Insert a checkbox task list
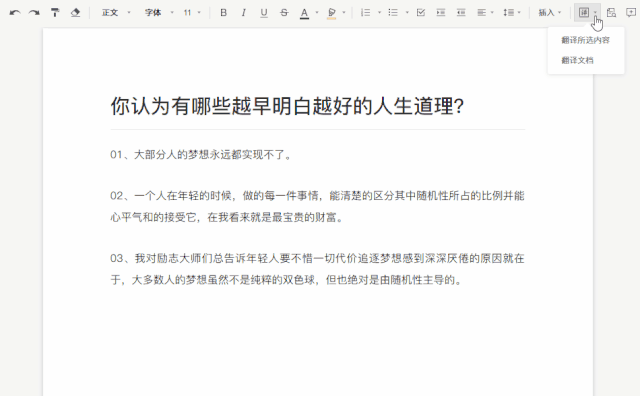The image size is (640, 396). [x=421, y=13]
